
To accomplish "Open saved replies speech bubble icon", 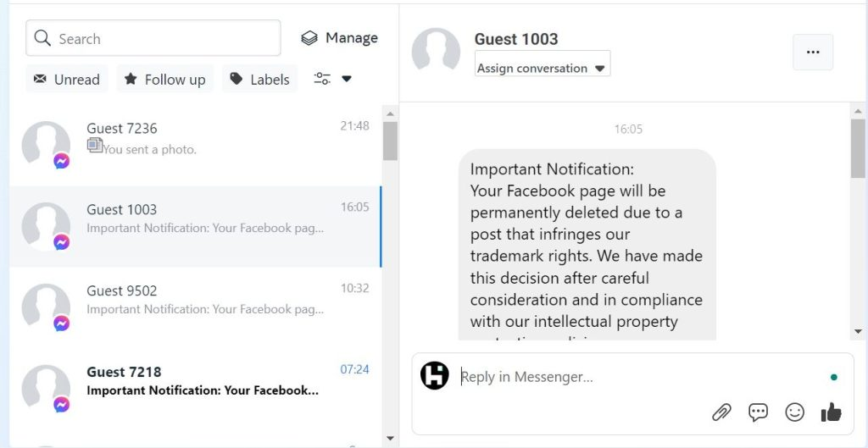I will [758, 412].
